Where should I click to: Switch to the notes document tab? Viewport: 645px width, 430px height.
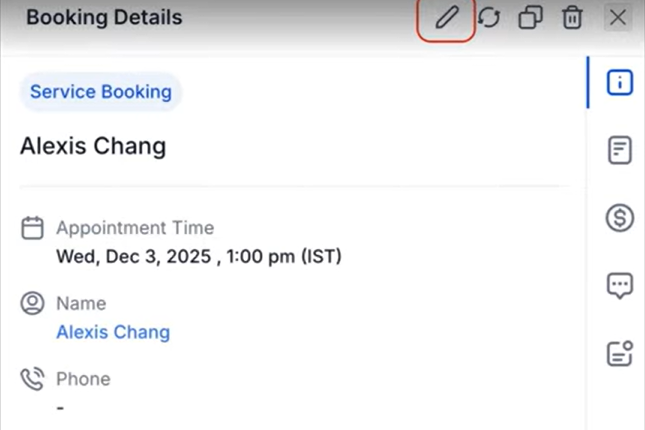click(x=620, y=151)
